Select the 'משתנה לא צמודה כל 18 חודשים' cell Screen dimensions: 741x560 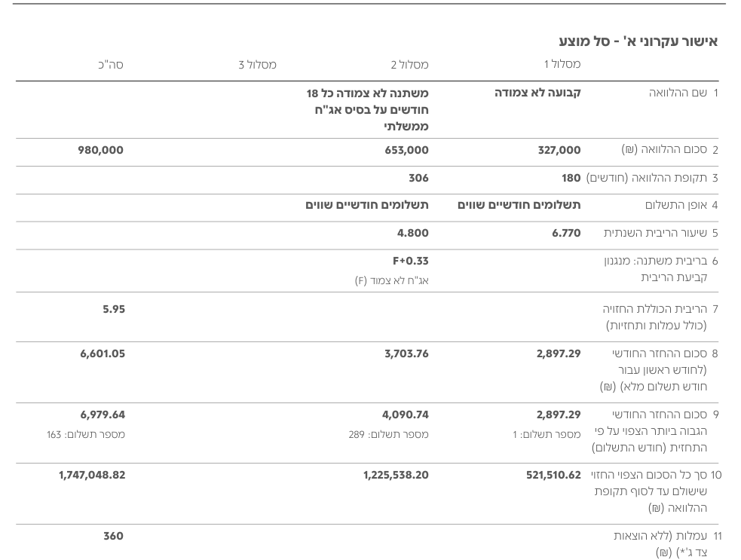(367, 109)
